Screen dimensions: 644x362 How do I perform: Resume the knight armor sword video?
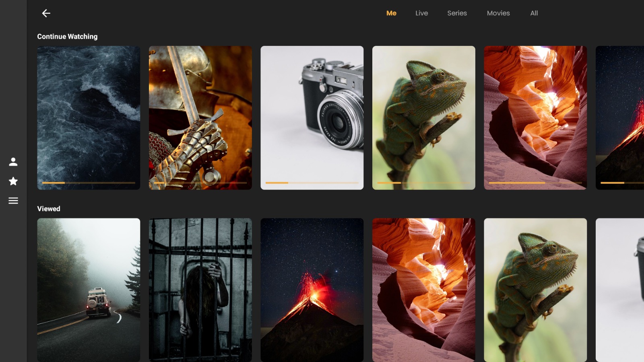click(200, 117)
